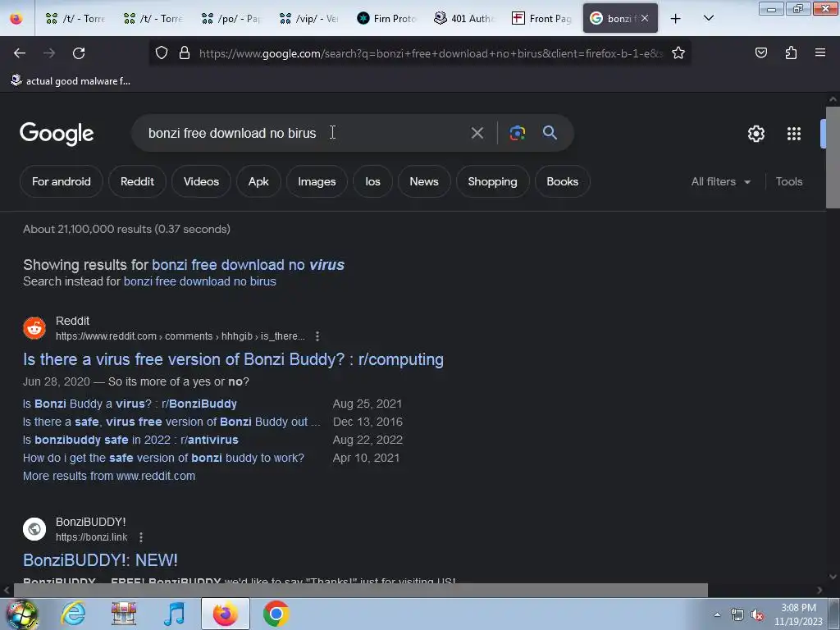
Task: Launch Internet Explorer from the taskbar
Action: [x=73, y=614]
